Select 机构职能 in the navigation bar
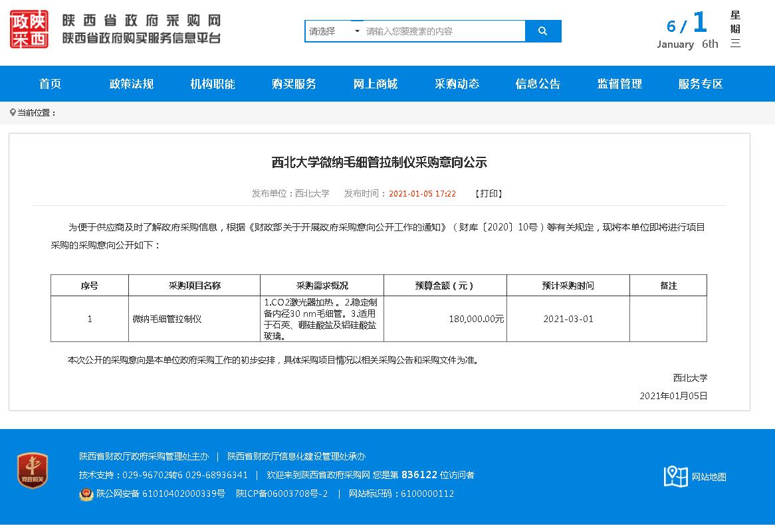This screenshot has width=775, height=532. tap(213, 84)
